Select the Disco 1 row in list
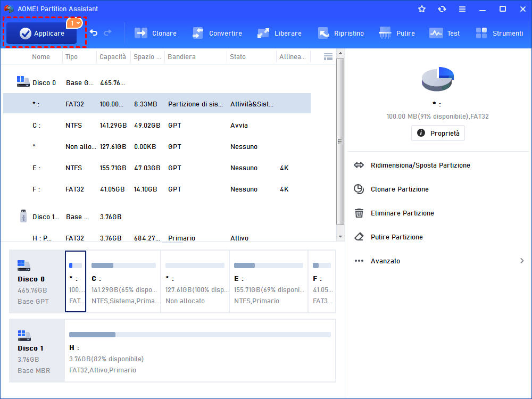 click(x=157, y=217)
